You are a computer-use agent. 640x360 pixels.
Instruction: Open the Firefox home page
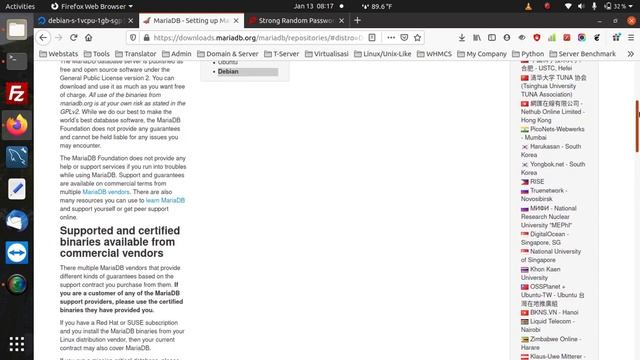[x=89, y=38]
